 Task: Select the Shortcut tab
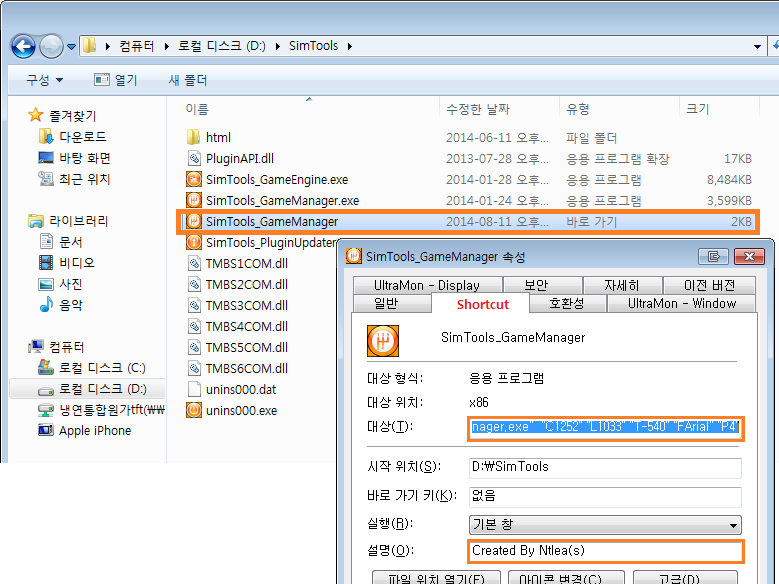pos(482,304)
